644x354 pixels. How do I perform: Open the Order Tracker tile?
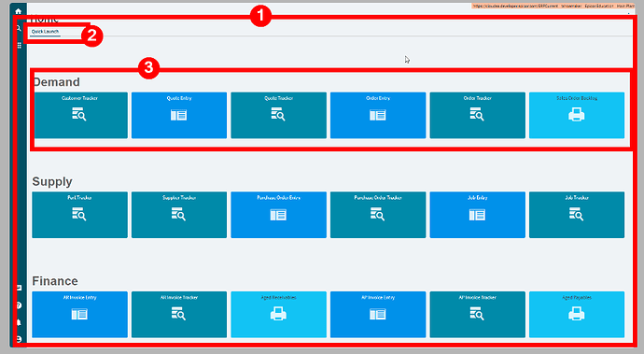477,115
